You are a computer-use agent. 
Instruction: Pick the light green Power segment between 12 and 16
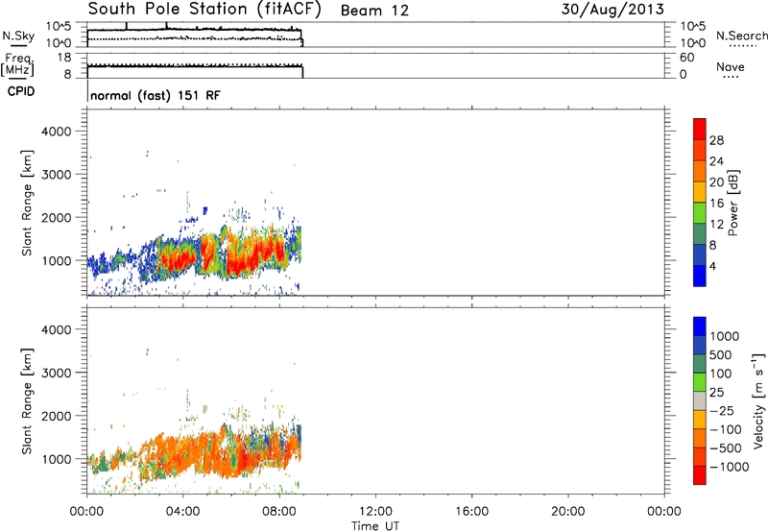click(700, 213)
